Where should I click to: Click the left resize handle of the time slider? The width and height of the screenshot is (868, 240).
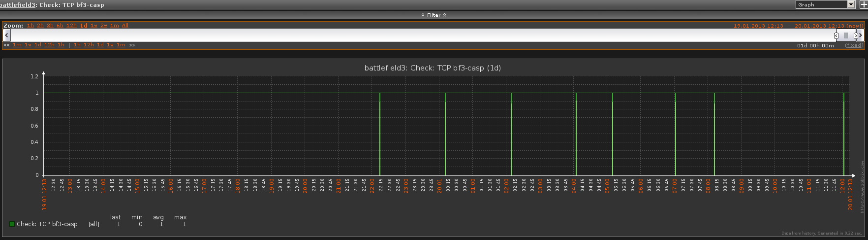(836, 35)
